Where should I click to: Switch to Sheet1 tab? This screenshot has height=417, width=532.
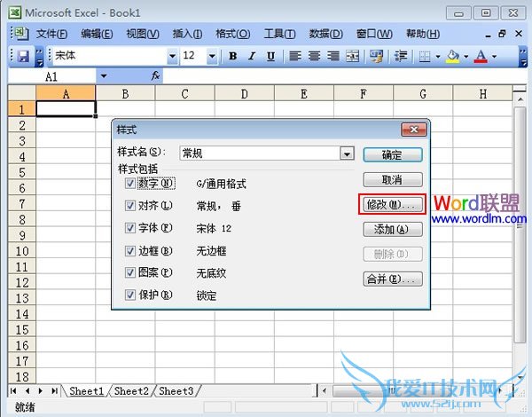(87, 391)
